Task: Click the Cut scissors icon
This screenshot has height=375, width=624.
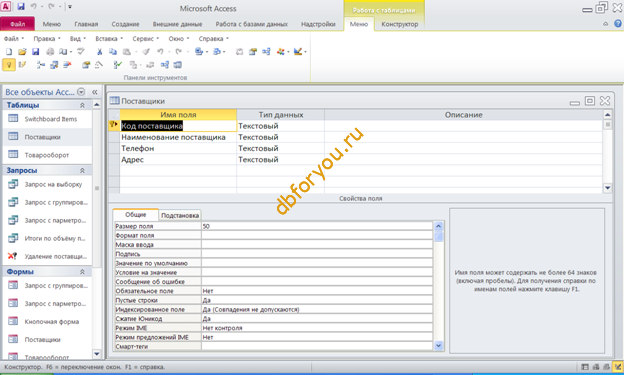Action: [x=99, y=52]
